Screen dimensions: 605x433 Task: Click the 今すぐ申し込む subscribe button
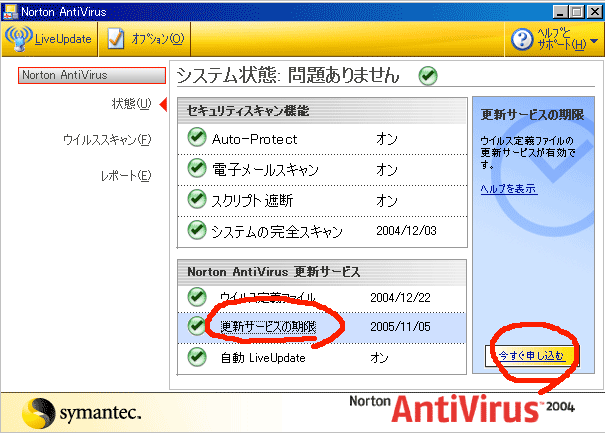pos(532,355)
